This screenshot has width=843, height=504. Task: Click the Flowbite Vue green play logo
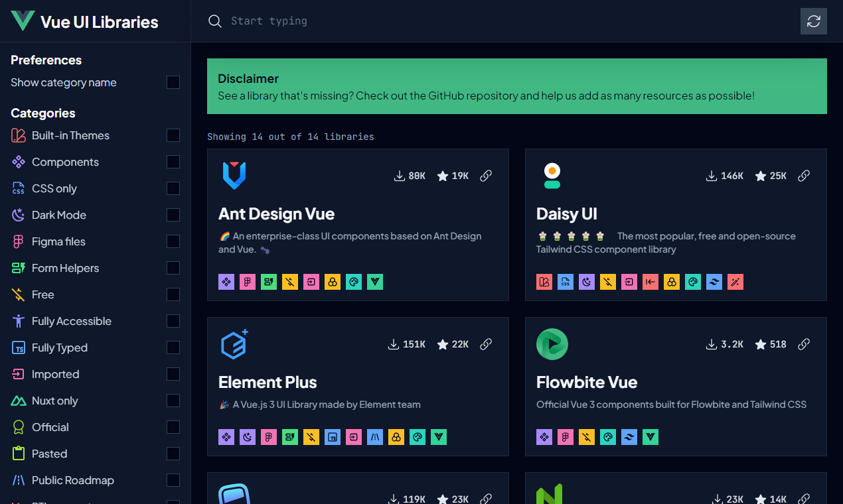[x=552, y=344]
